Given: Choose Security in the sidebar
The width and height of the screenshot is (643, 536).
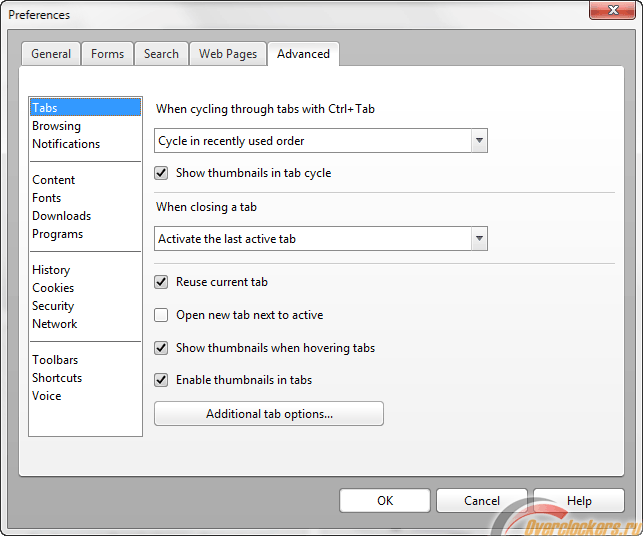Looking at the screenshot, I should [x=85, y=306].
